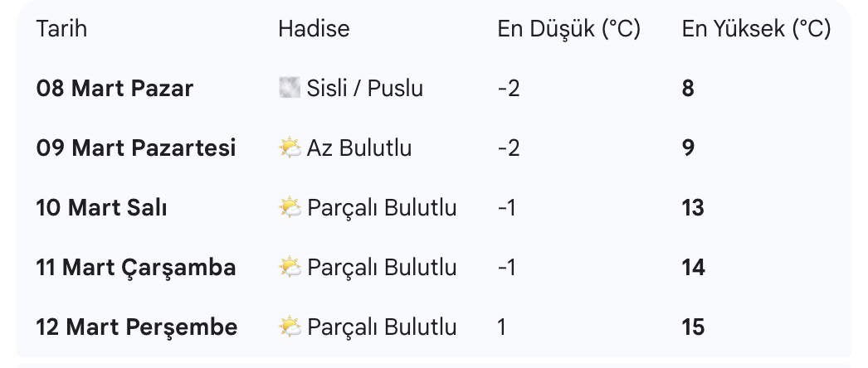Select the 12 Mart Perşembe date
This screenshot has width=868, height=368.
click(137, 327)
